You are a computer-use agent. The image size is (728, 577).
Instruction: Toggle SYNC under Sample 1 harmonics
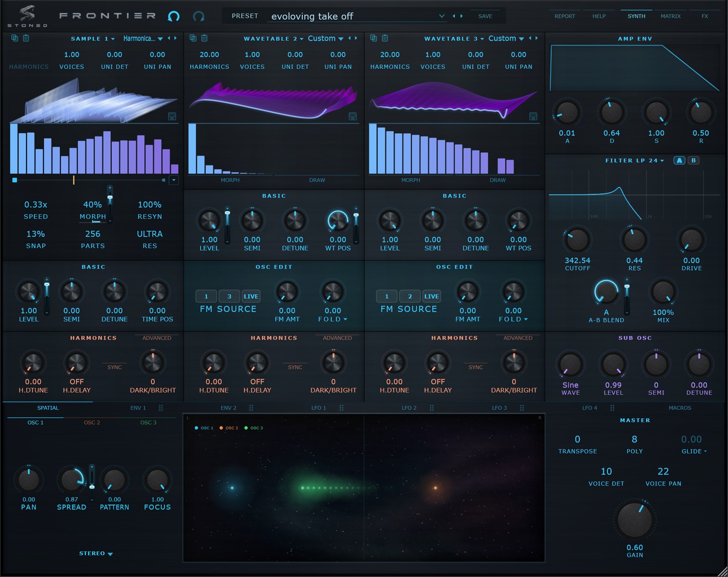tap(115, 367)
